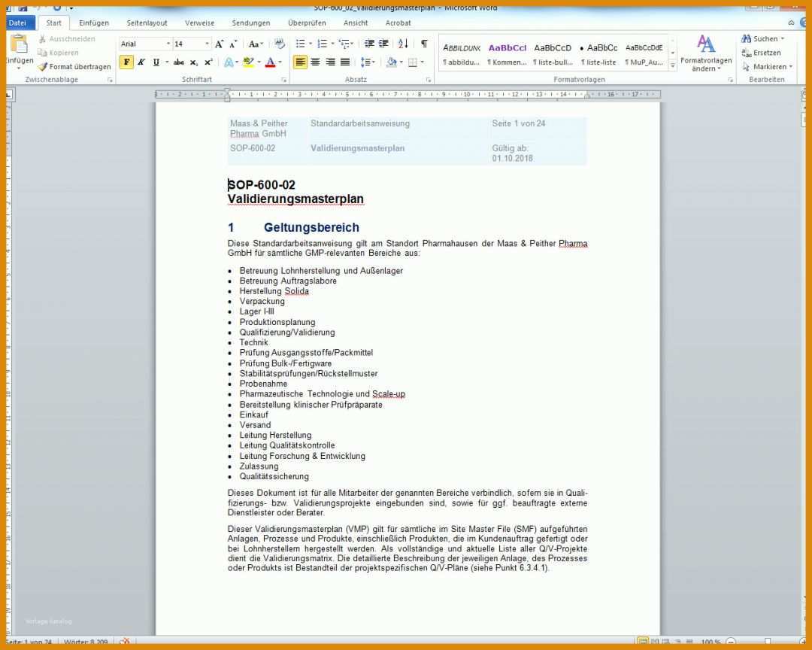The image size is (812, 650).
Task: Click the Geltungsbereich heading
Action: click(x=311, y=227)
